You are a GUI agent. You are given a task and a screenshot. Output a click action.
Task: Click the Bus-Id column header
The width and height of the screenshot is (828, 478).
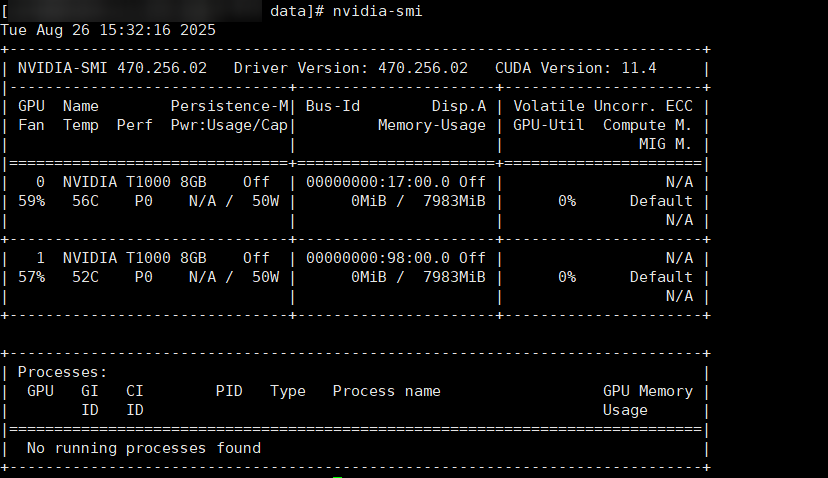(x=333, y=106)
